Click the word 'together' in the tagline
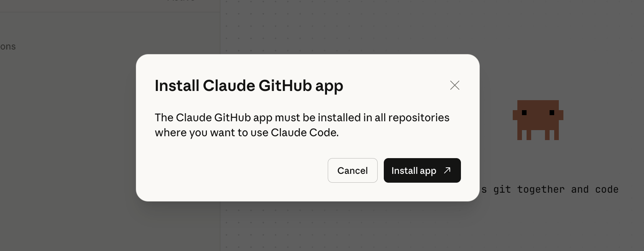 pos(541,190)
